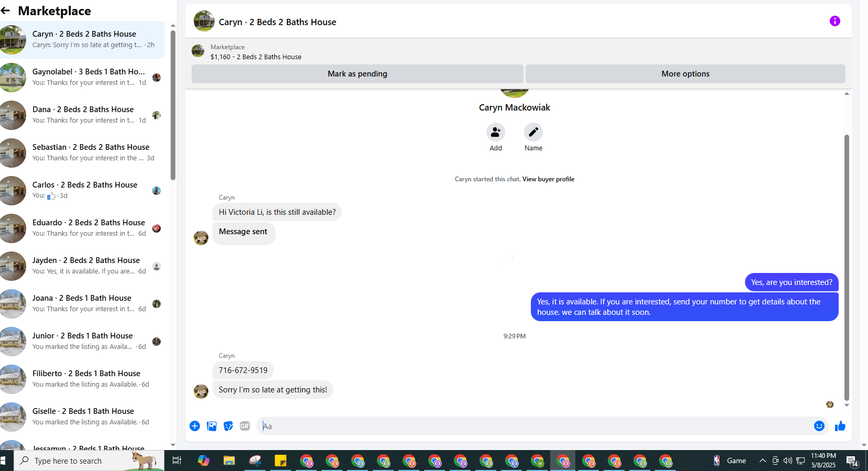868x471 pixels.
Task: Click the 9:29 PM timestamp
Action: point(515,336)
